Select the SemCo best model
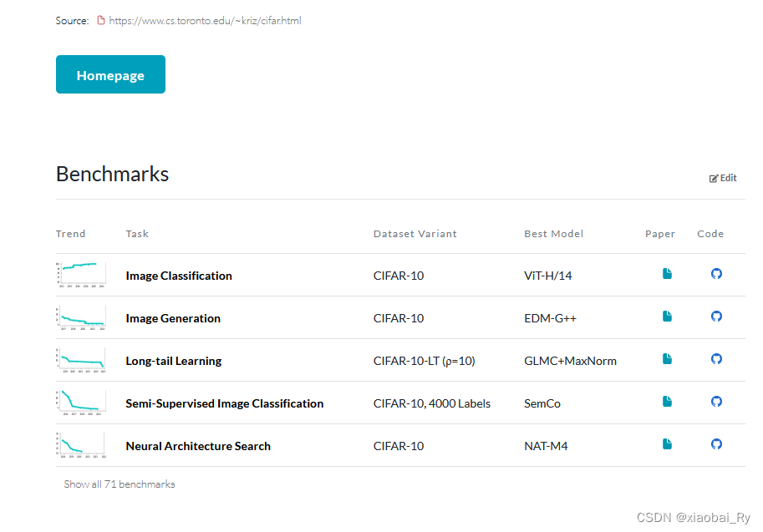Viewport: 763px width, 532px height. 542,403
